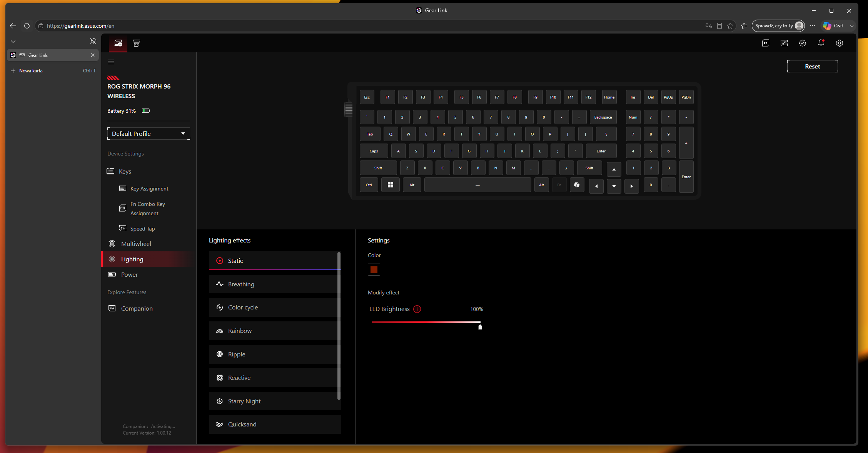
Task: Click the LED Brightness info icon
Action: tap(417, 309)
